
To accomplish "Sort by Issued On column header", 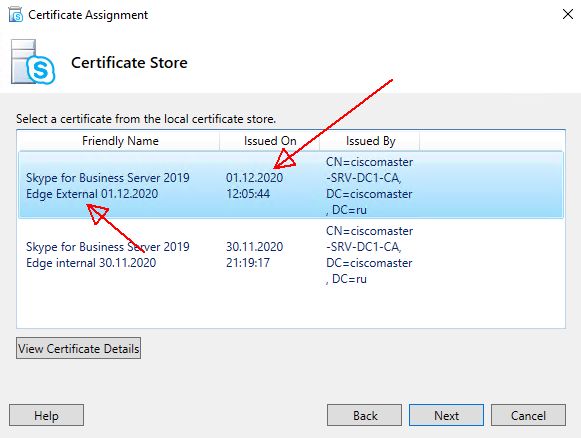I will 270,141.
